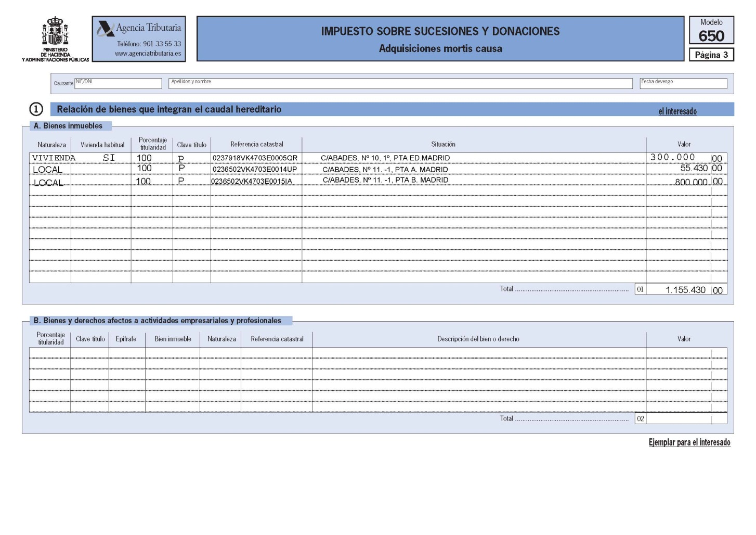Click the 'SI' vivienda habitual cell
Viewport: 756px width, 535px height.
point(109,158)
